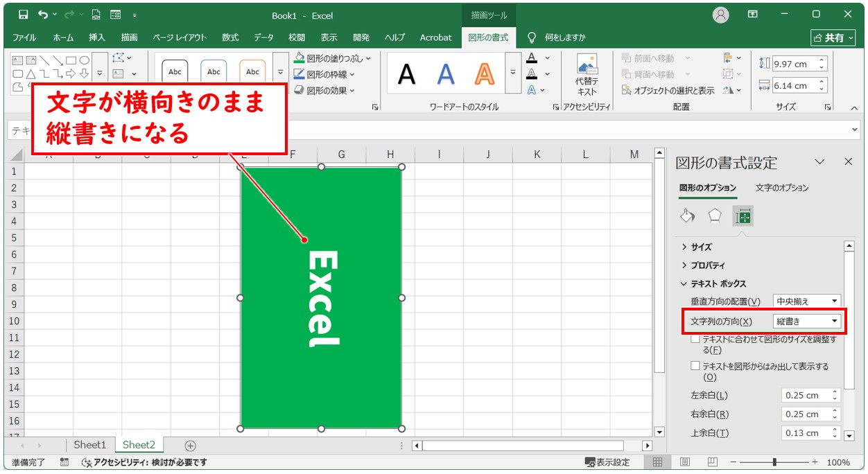The image size is (868, 474).
Task: Expand the サイズ section
Action: [697, 247]
